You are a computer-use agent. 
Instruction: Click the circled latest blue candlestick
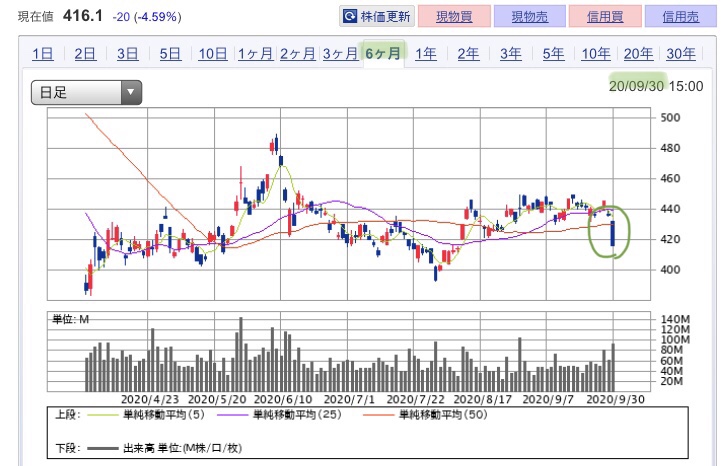613,233
